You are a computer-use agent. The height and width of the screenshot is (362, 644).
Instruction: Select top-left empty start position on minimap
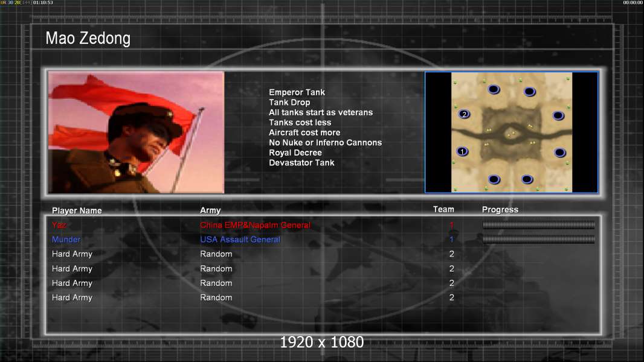tap(494, 89)
